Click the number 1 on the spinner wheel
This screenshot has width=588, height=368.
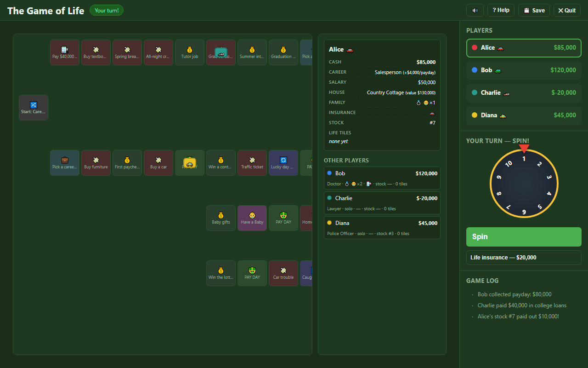(x=524, y=158)
